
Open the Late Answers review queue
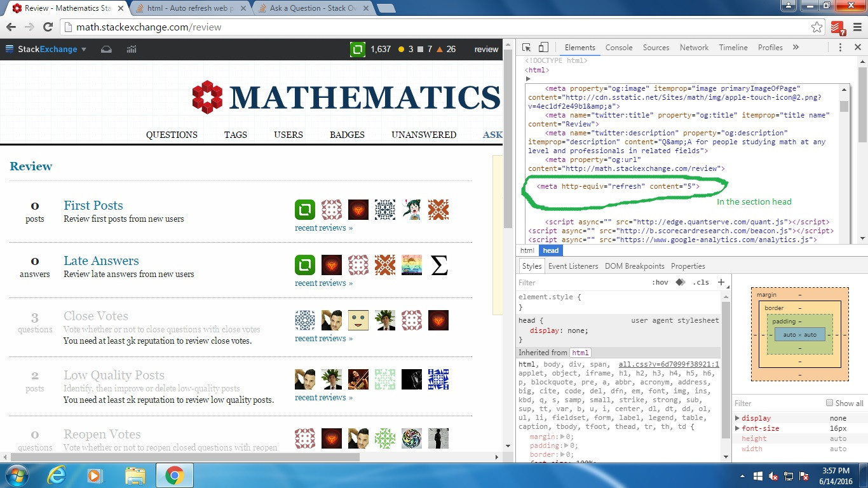pyautogui.click(x=101, y=261)
